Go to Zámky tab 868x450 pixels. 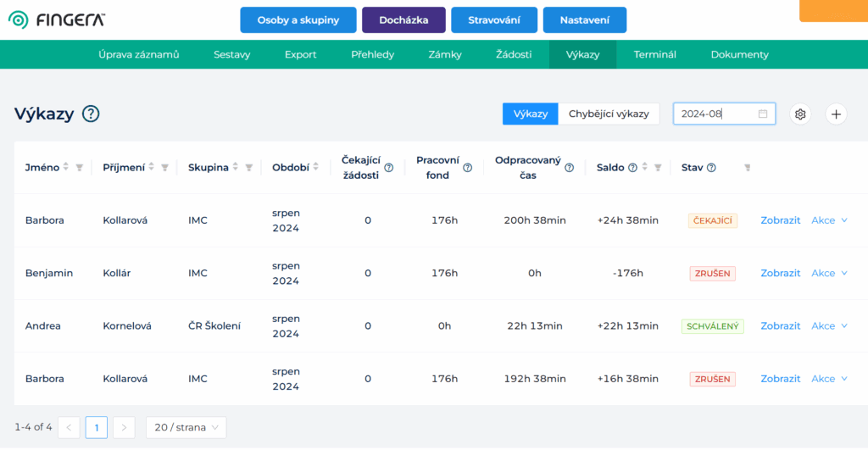click(444, 54)
